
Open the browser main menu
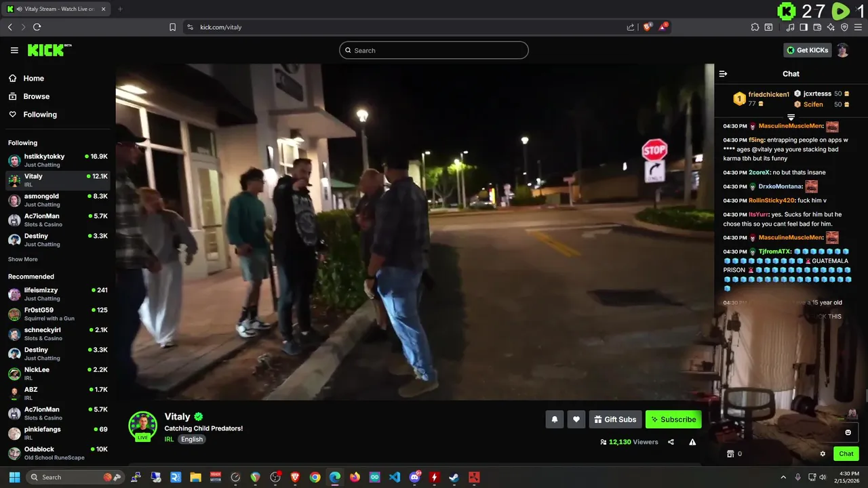[858, 27]
